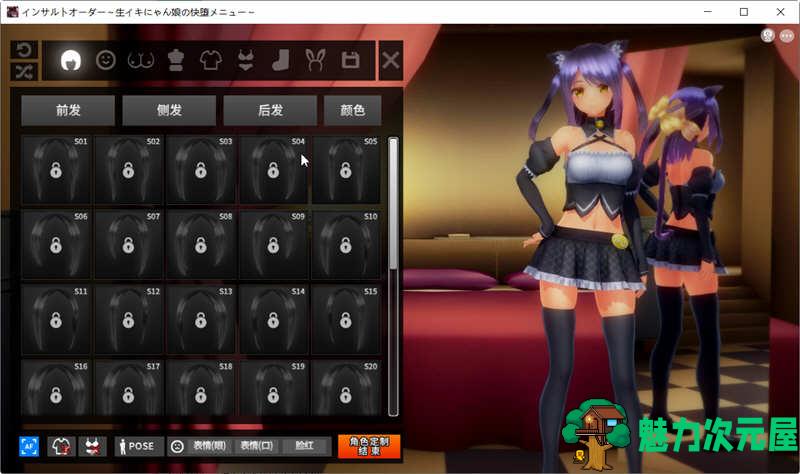This screenshot has width=800, height=474.
Task: Open the Socks category icon
Action: click(281, 60)
